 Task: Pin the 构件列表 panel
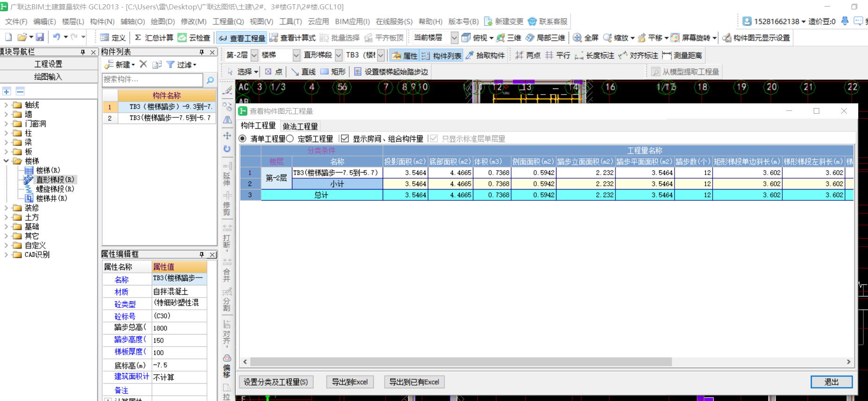tap(202, 52)
